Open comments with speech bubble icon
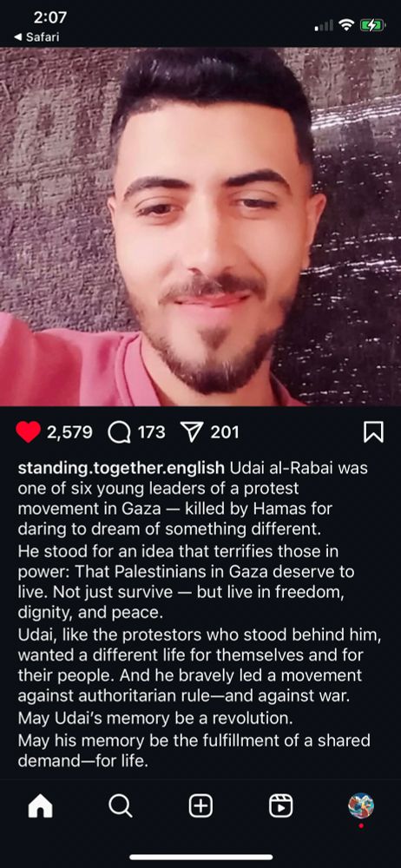Screen dimensions: 401x868 (x=119, y=432)
